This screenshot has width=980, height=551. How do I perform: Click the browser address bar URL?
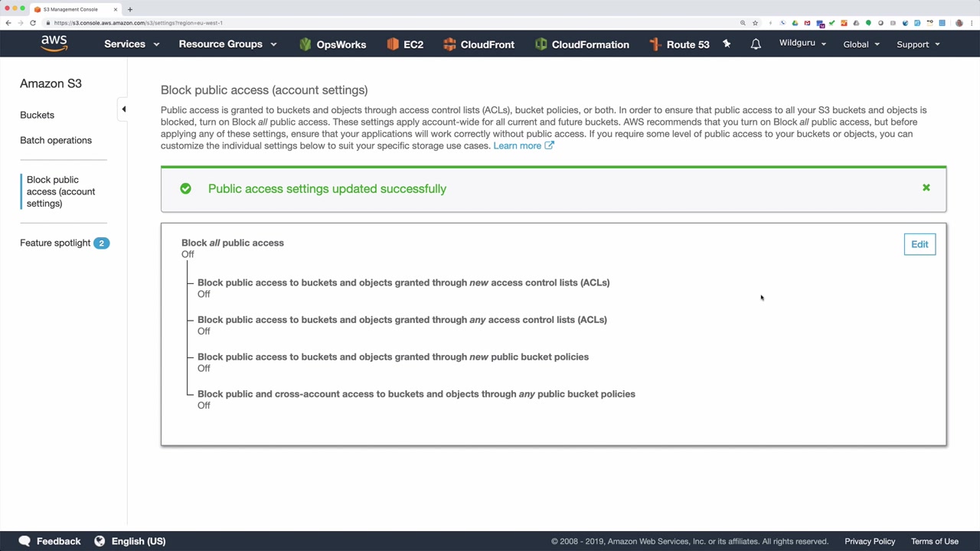[139, 23]
